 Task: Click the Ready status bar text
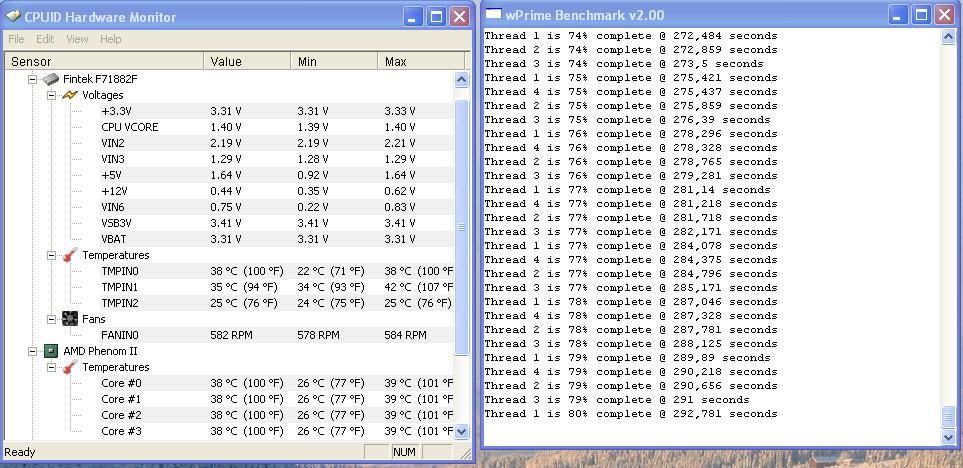20,453
